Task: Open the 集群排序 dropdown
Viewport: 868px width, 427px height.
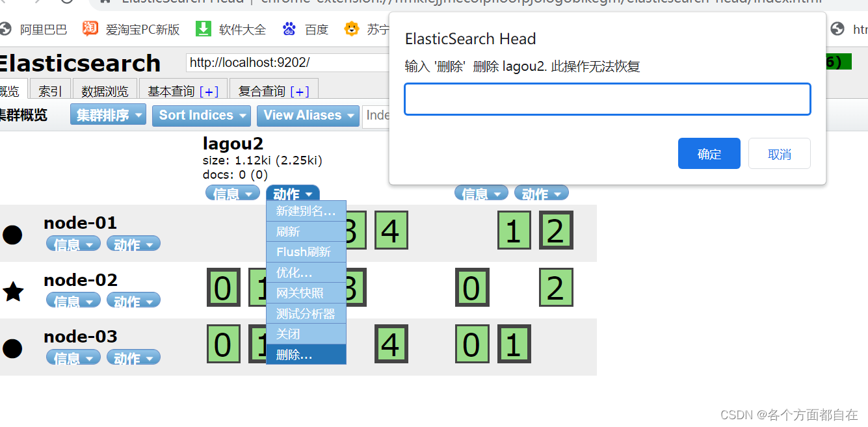Action: (x=109, y=115)
